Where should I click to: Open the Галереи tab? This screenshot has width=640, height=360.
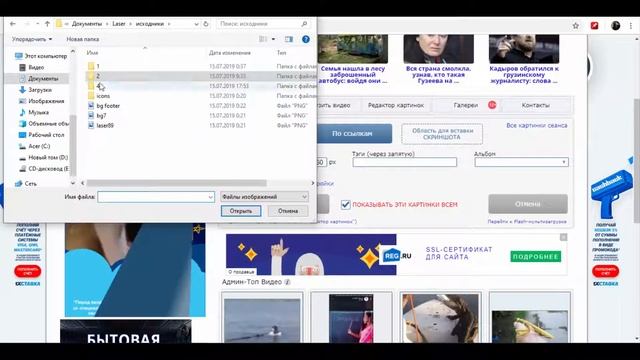click(466, 105)
